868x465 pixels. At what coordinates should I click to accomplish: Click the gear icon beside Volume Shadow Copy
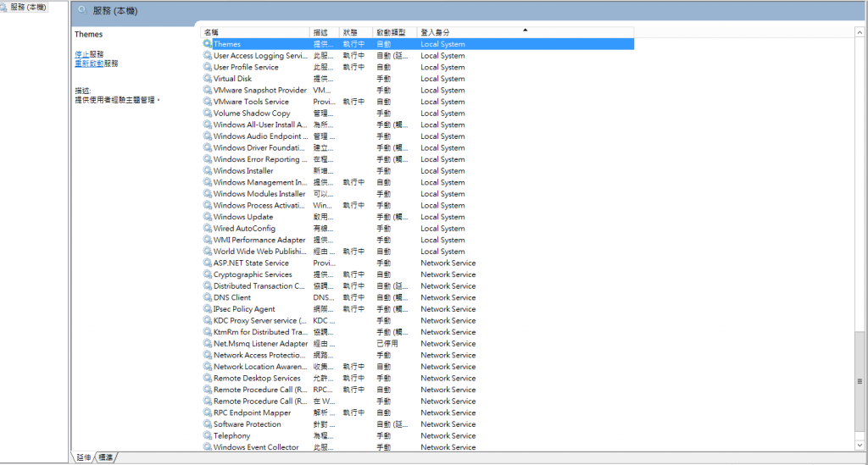[x=208, y=113]
